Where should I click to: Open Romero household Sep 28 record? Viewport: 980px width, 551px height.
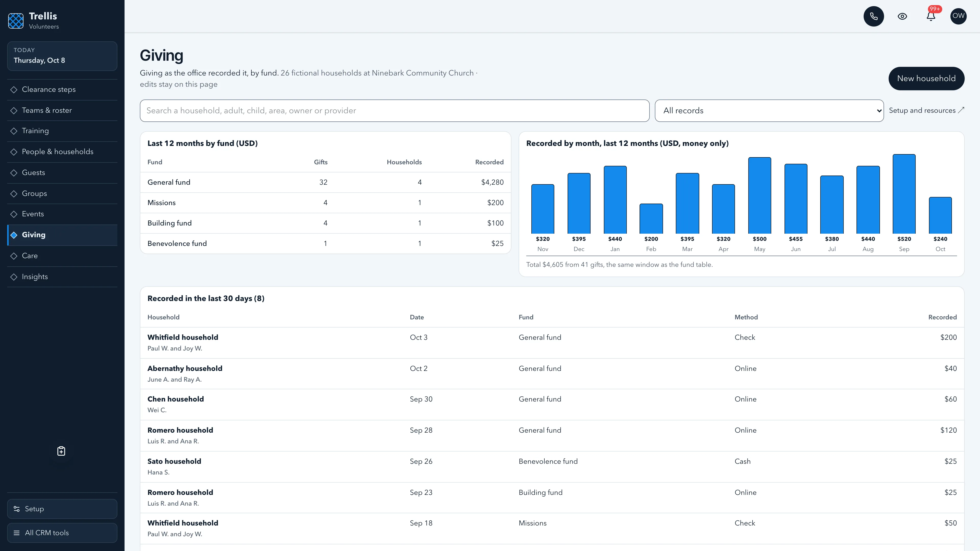pos(552,435)
